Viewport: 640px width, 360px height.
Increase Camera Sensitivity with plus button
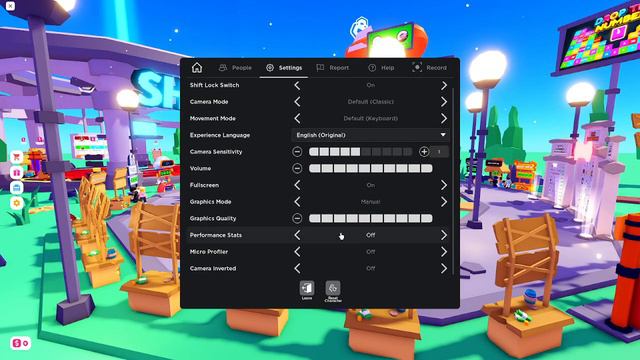(x=424, y=152)
